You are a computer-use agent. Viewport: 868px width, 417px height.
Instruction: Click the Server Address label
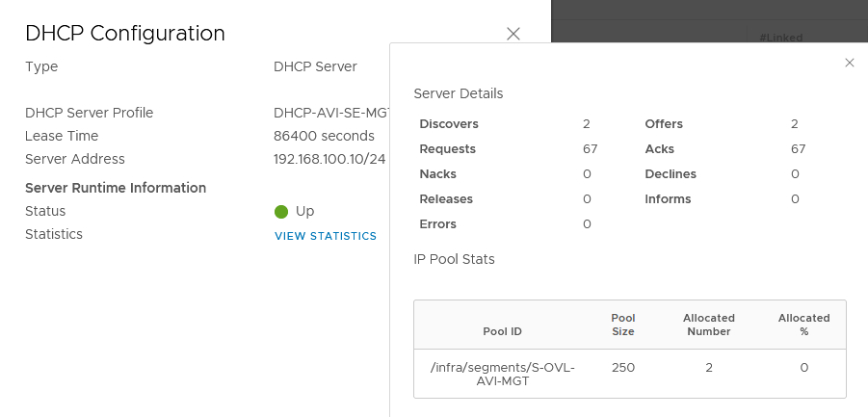coord(75,159)
